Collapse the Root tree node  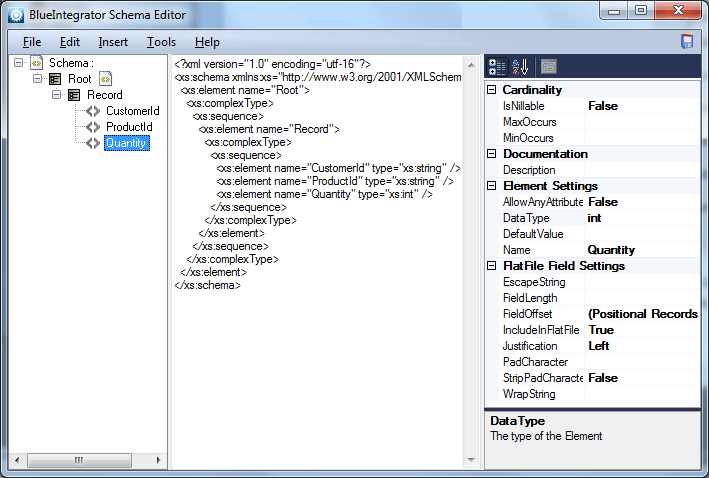point(38,79)
